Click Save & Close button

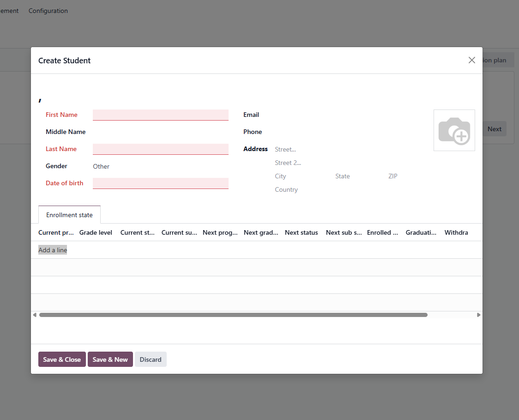[62, 359]
